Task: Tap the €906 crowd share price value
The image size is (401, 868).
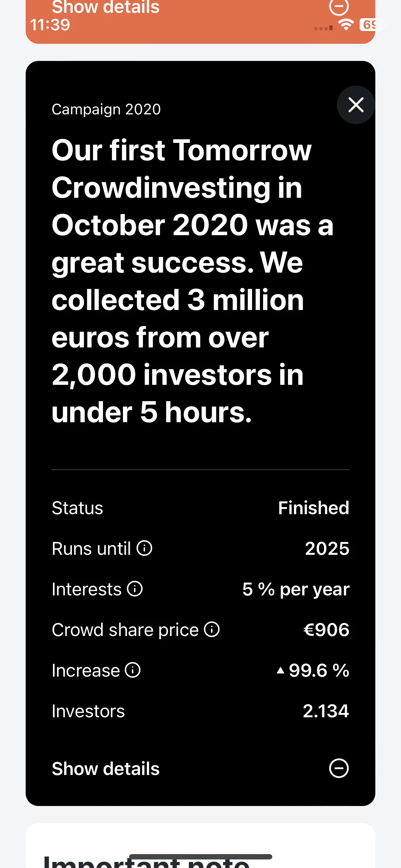Action: [327, 630]
